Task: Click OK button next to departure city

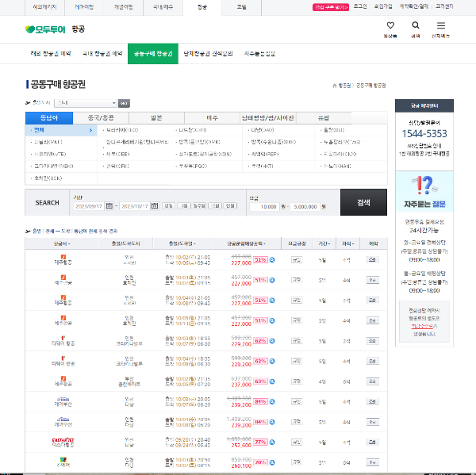Action: click(x=124, y=103)
